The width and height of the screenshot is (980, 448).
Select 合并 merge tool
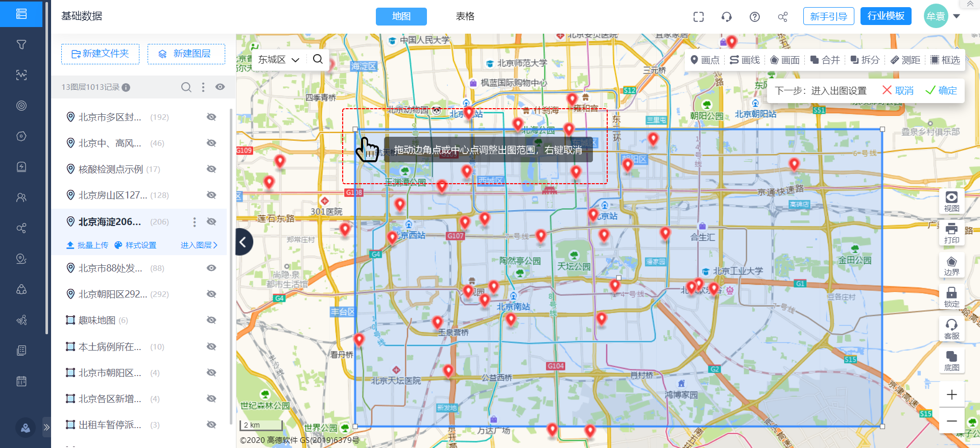point(825,60)
